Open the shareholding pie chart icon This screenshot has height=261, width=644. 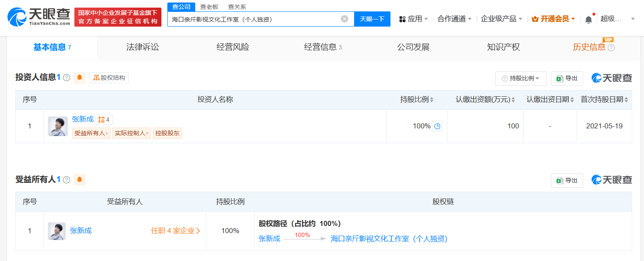(437, 126)
